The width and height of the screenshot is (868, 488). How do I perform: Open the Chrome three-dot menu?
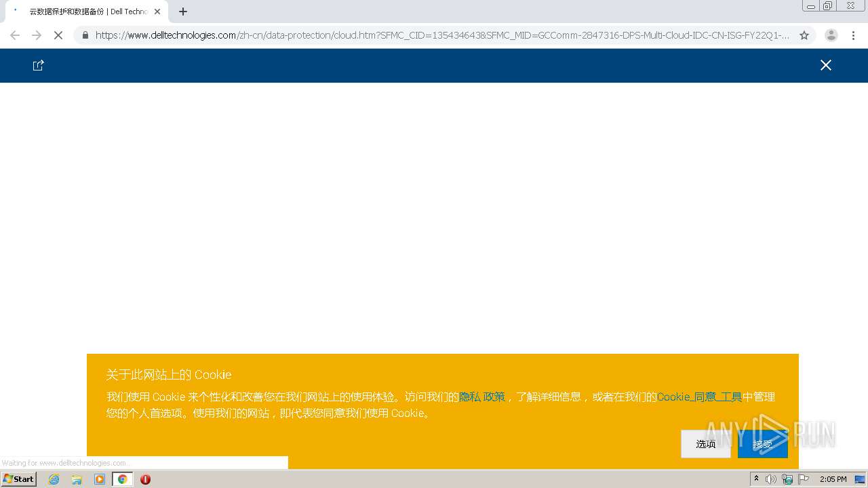tap(854, 35)
